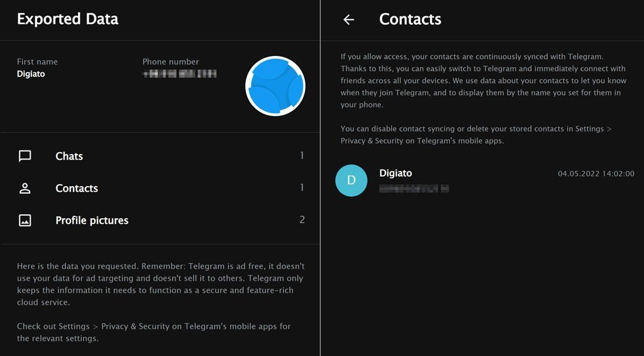
Task: Select the Contacts page title
Action: tap(410, 19)
